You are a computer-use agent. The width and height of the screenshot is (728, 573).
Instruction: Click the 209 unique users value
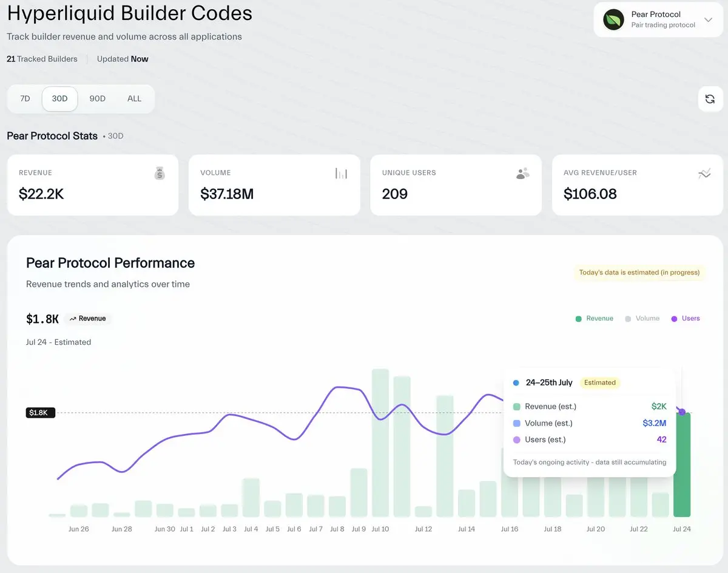click(395, 194)
